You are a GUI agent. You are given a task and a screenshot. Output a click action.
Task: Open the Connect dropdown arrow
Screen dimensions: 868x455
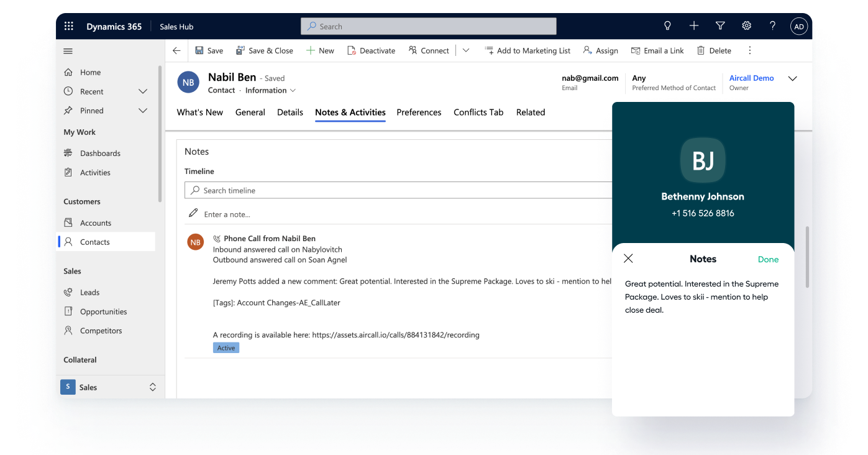pyautogui.click(x=465, y=50)
